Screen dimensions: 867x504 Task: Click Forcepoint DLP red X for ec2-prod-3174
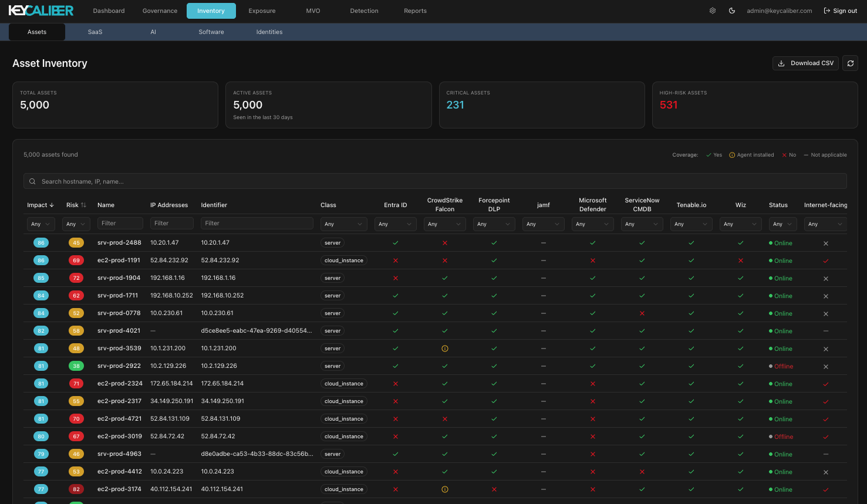[494, 489]
